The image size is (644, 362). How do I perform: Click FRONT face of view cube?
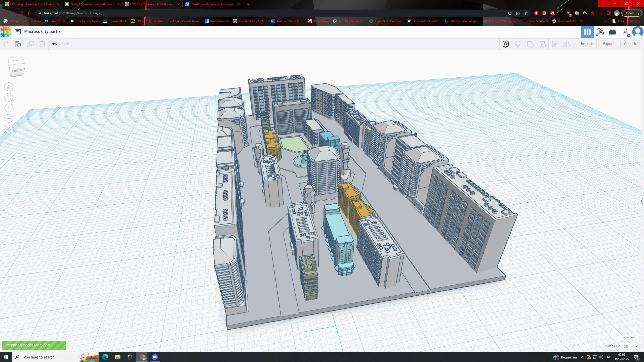pyautogui.click(x=17, y=70)
